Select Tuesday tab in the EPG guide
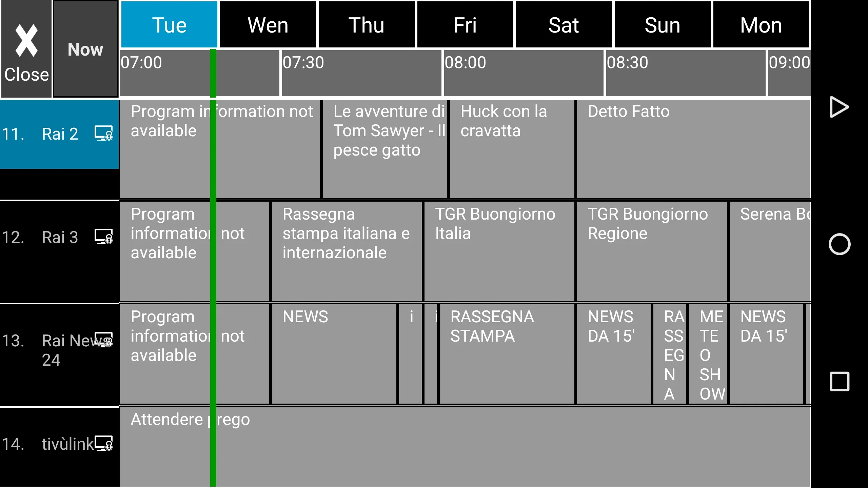The width and height of the screenshot is (868, 488). pyautogui.click(x=169, y=24)
